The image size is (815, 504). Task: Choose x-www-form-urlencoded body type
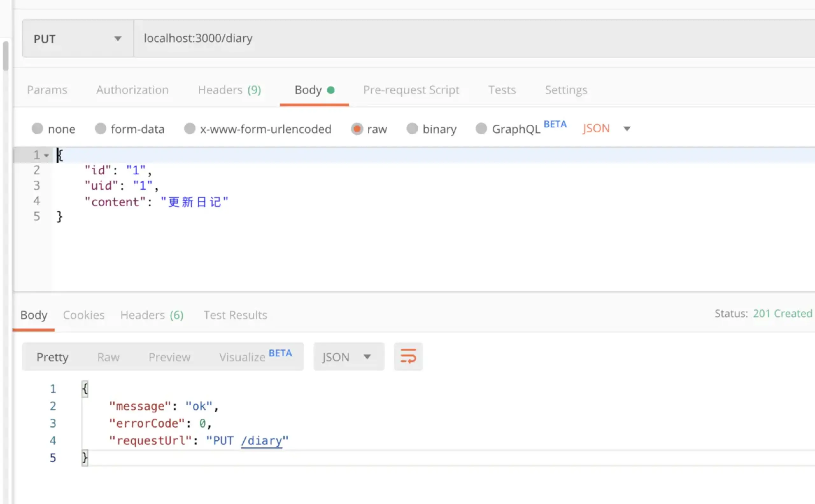[190, 129]
